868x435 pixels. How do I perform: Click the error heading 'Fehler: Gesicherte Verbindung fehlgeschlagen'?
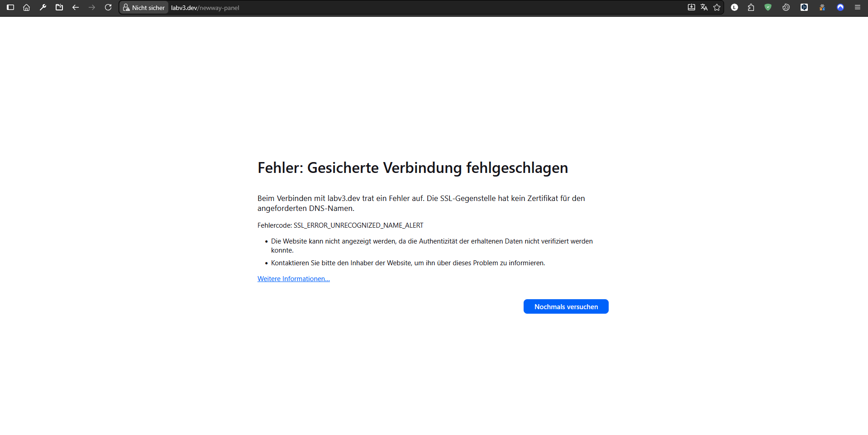[x=413, y=168]
